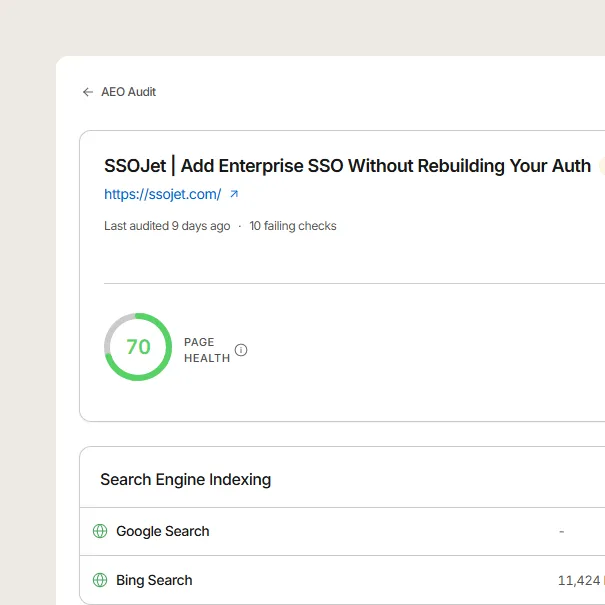Click the PAGE HEALTH label

(x=207, y=350)
